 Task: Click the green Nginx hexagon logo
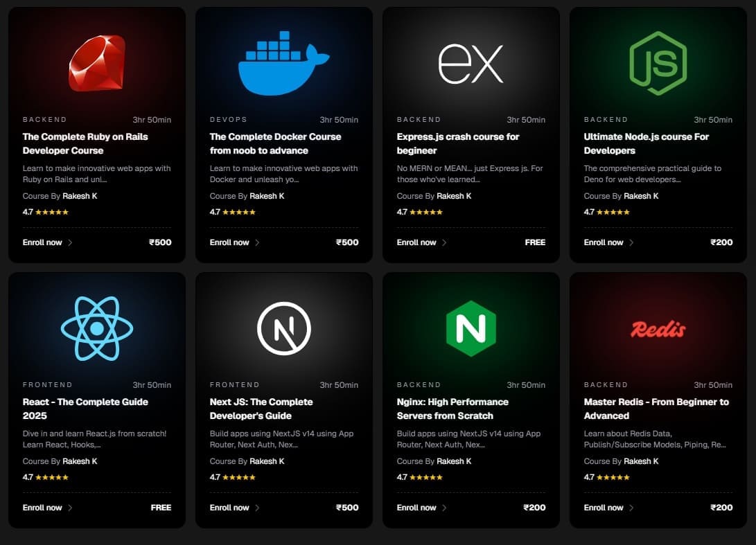pos(471,328)
